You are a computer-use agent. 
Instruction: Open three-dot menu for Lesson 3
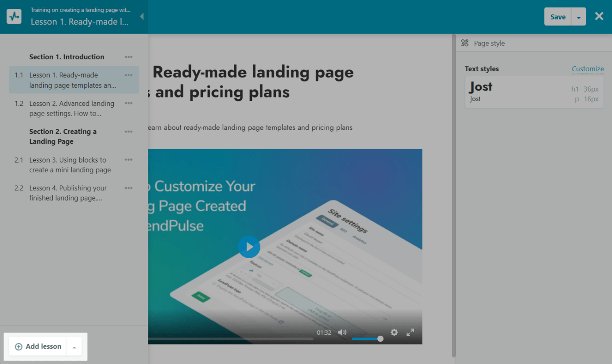click(x=128, y=160)
